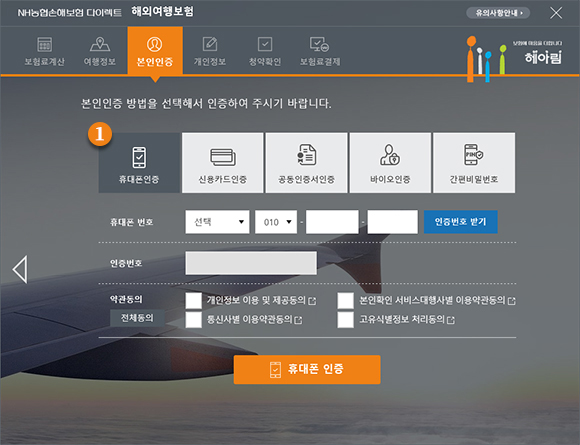Switch to the 개인정보 tab

(x=210, y=51)
